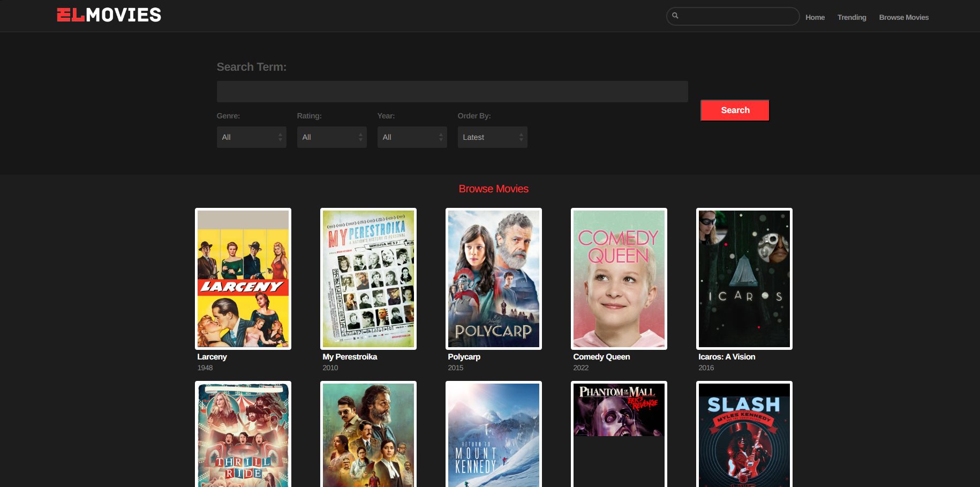Click the Search Term text field

click(x=452, y=92)
